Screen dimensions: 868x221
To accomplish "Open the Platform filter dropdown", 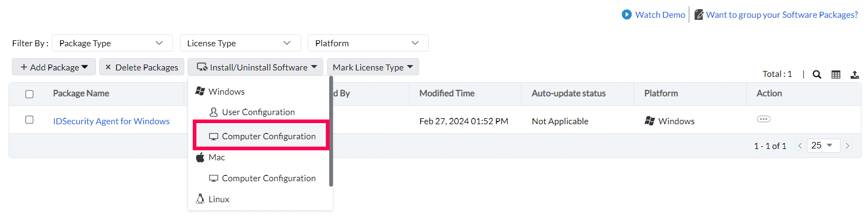I will [367, 43].
